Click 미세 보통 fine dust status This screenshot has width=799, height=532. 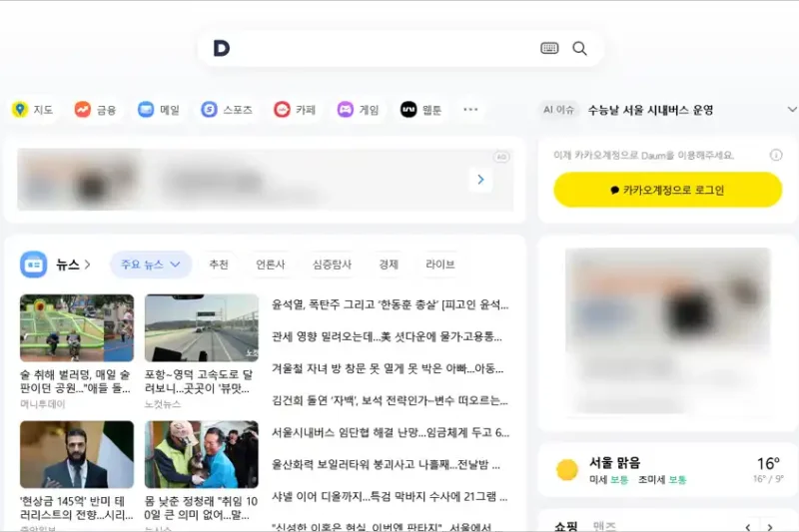(x=609, y=479)
